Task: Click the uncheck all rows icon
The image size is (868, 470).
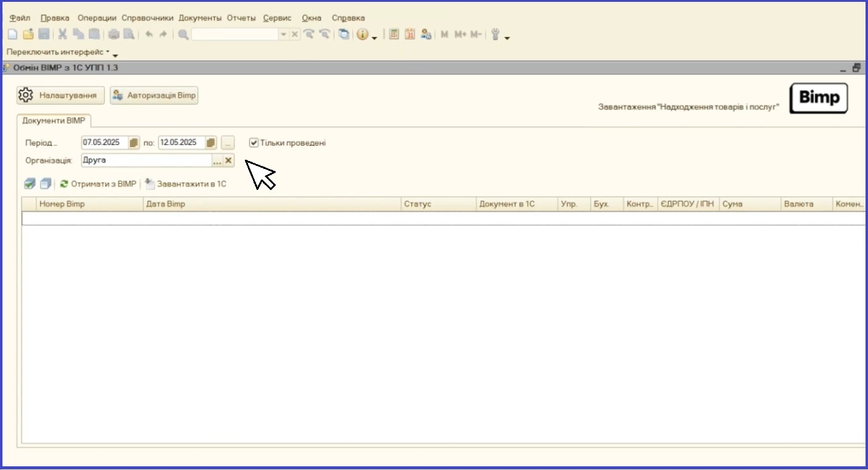Action: click(45, 184)
